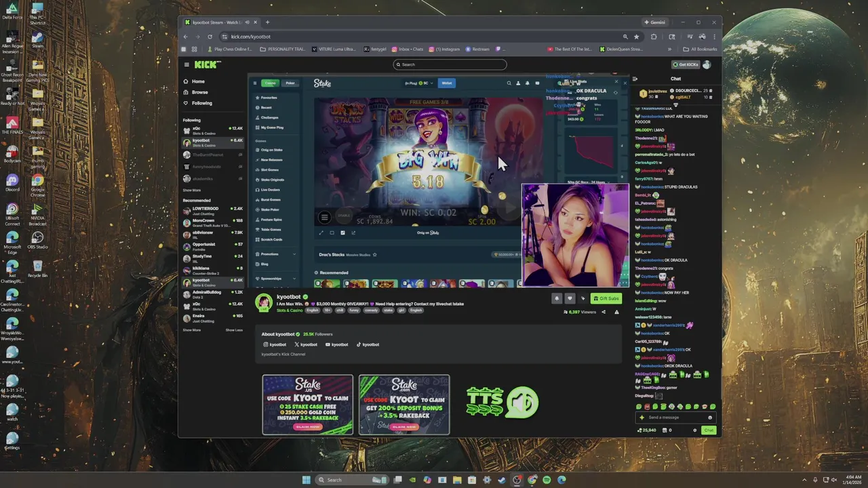Bookmark this page with the star
Image resolution: width=868 pixels, height=488 pixels.
(x=636, y=37)
